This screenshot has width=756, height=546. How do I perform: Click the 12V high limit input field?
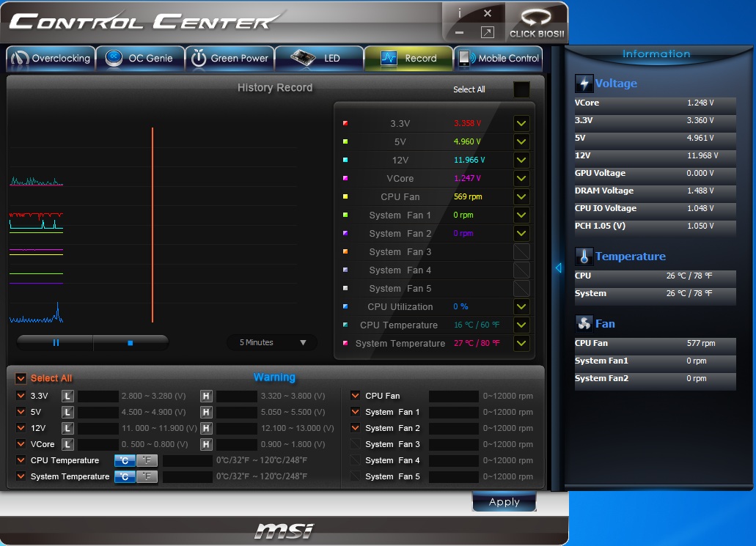tap(237, 428)
